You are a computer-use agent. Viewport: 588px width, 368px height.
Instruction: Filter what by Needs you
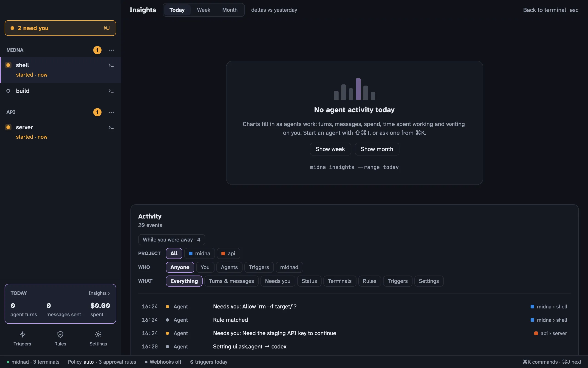click(278, 281)
